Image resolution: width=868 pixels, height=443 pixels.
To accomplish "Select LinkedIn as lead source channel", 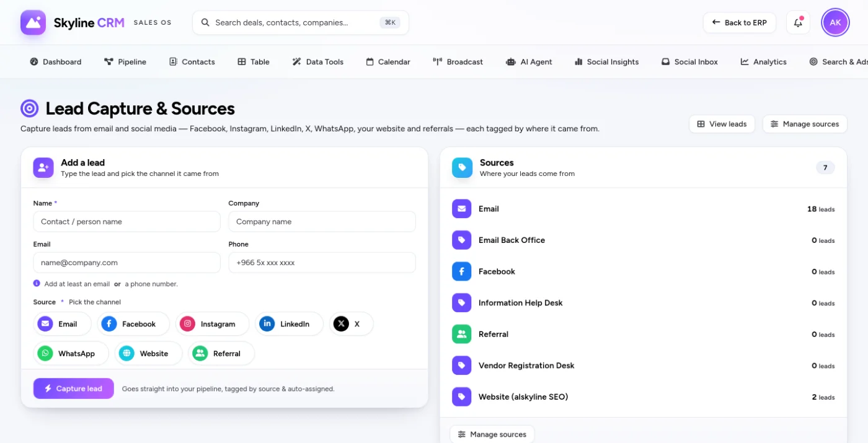I will 290,324.
